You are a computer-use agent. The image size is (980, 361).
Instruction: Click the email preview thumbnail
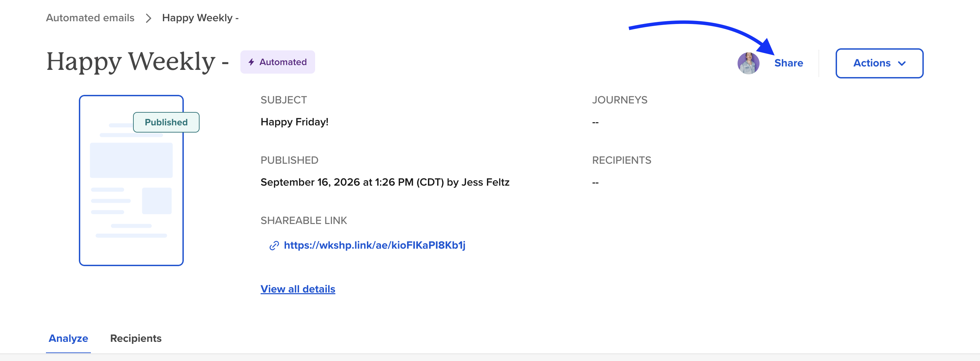(131, 180)
